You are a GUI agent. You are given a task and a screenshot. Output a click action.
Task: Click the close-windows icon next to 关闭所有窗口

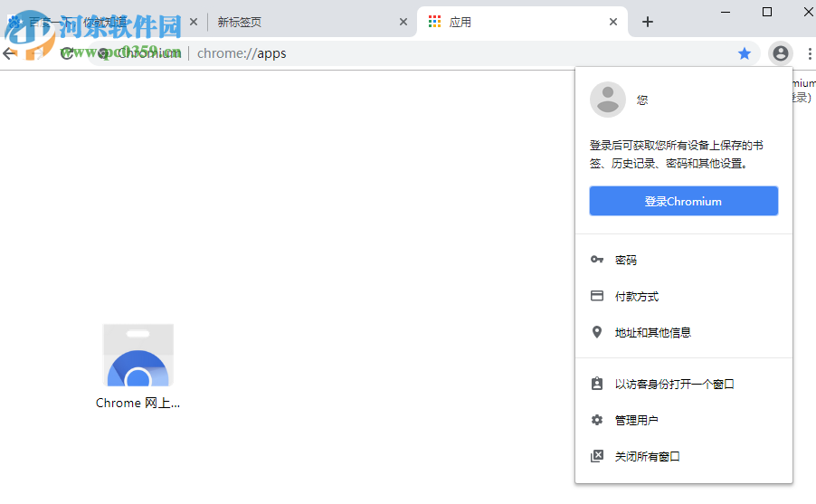pyautogui.click(x=597, y=456)
